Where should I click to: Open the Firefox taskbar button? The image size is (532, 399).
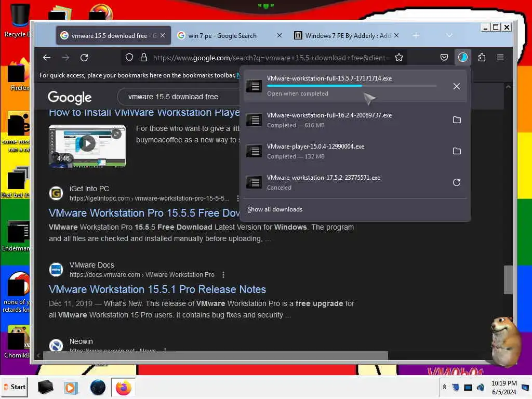124,388
